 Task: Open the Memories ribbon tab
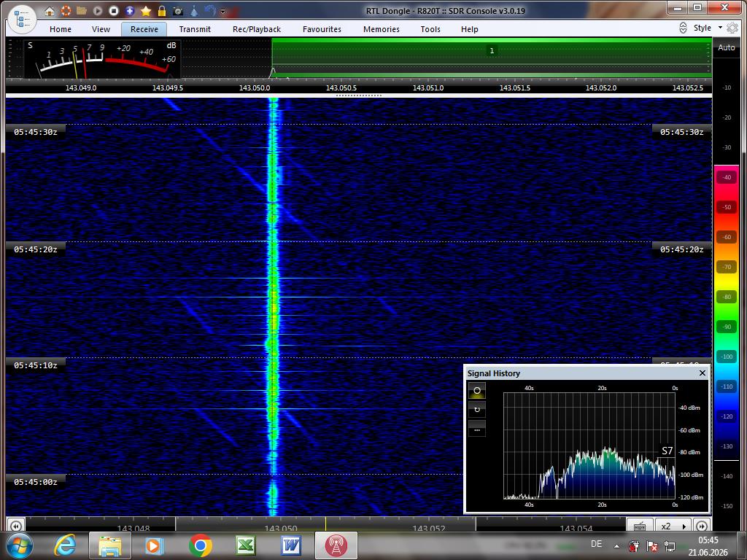(382, 29)
